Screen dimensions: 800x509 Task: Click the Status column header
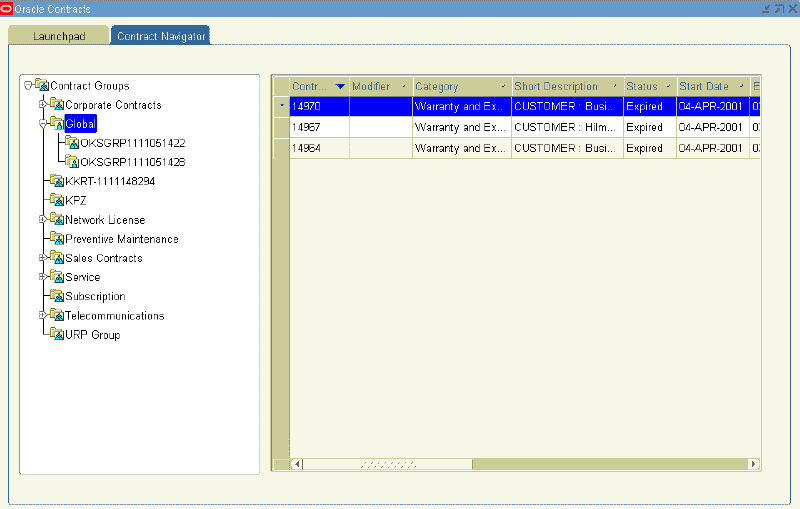(x=650, y=86)
